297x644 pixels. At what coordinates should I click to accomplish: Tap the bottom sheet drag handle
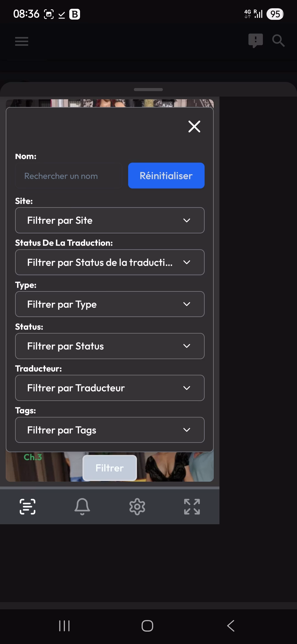(x=148, y=89)
